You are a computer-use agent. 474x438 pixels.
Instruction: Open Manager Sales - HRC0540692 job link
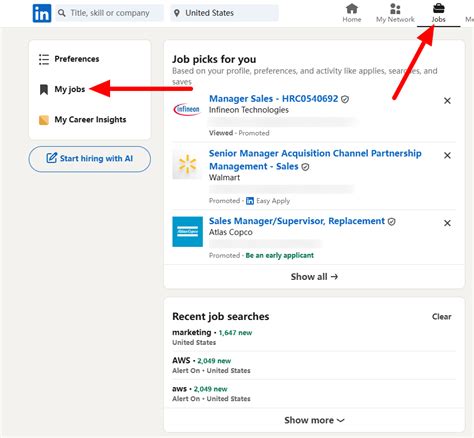point(273,99)
